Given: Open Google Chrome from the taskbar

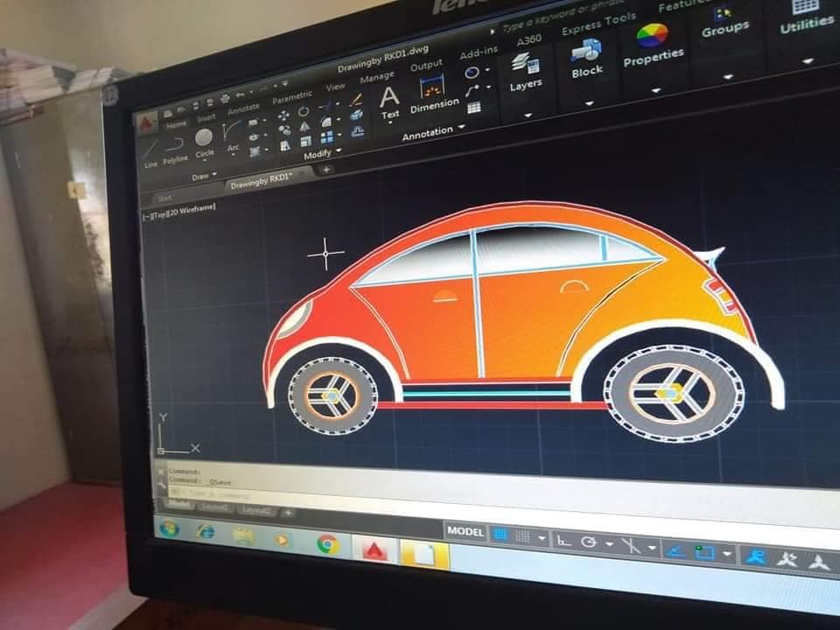Looking at the screenshot, I should 327,543.
